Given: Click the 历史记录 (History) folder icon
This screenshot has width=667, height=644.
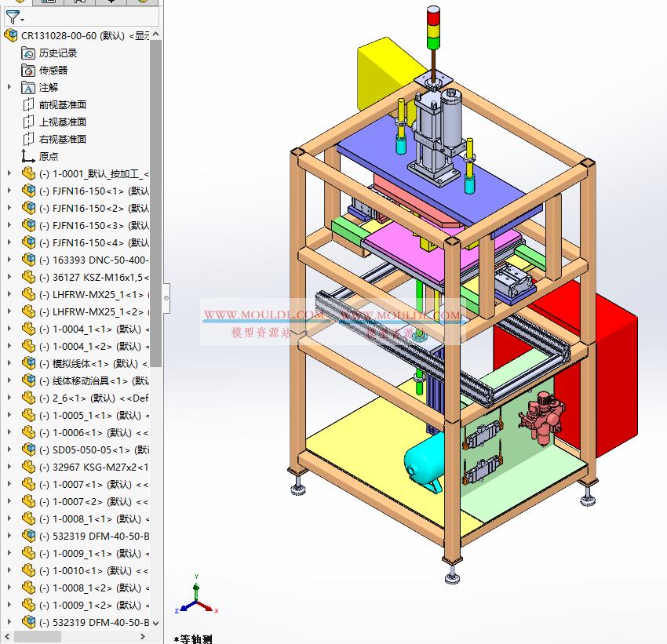Looking at the screenshot, I should coord(27,53).
